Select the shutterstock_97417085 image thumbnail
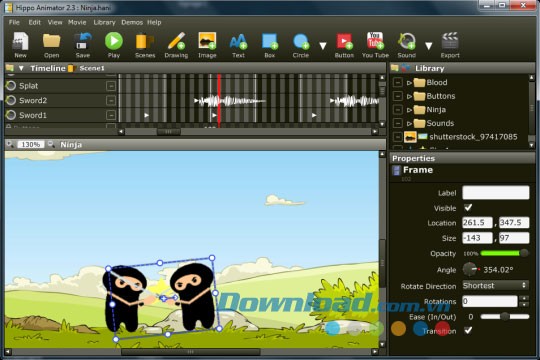 410,137
